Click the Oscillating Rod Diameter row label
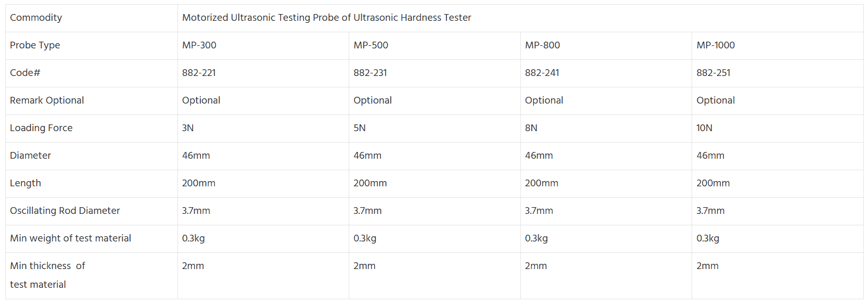The height and width of the screenshot is (306, 868). pos(65,211)
